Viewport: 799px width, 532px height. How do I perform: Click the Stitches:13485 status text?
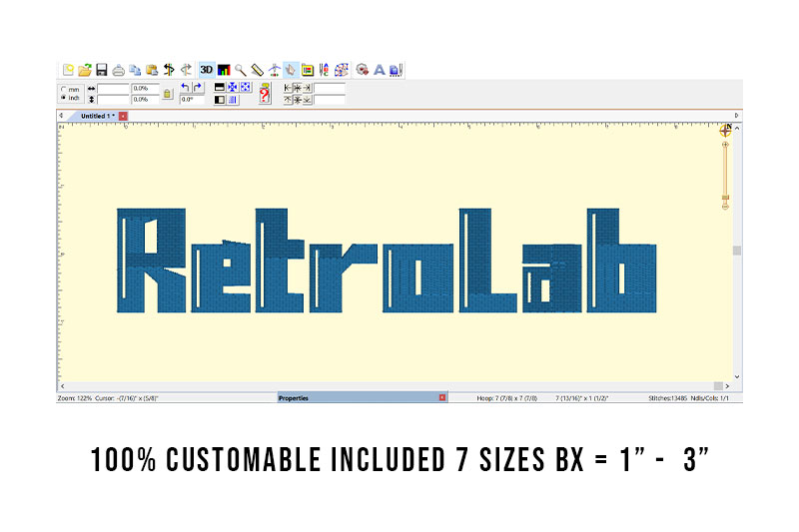pos(667,398)
